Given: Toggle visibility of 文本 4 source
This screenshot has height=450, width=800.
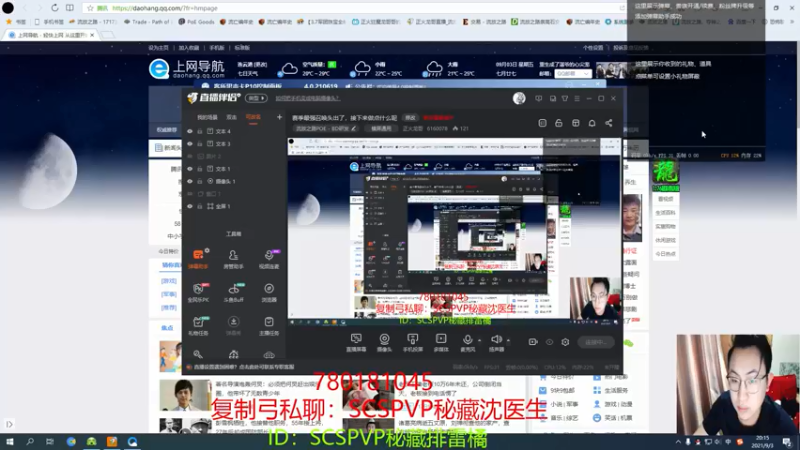Looking at the screenshot, I should [x=190, y=131].
